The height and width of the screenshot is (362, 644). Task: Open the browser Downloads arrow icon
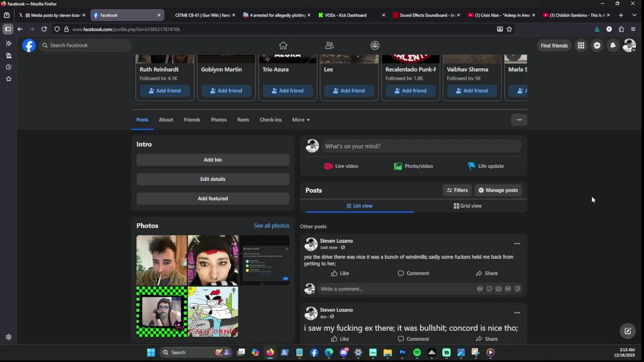point(597,29)
